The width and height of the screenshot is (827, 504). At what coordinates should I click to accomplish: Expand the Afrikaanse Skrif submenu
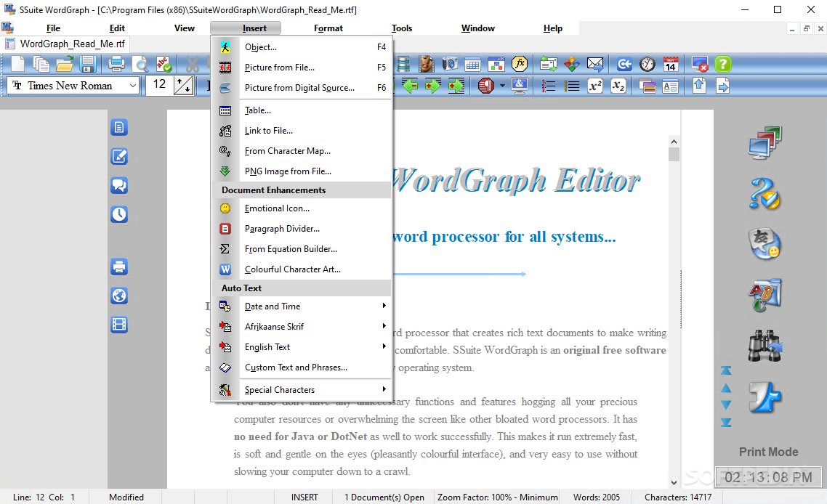click(302, 326)
